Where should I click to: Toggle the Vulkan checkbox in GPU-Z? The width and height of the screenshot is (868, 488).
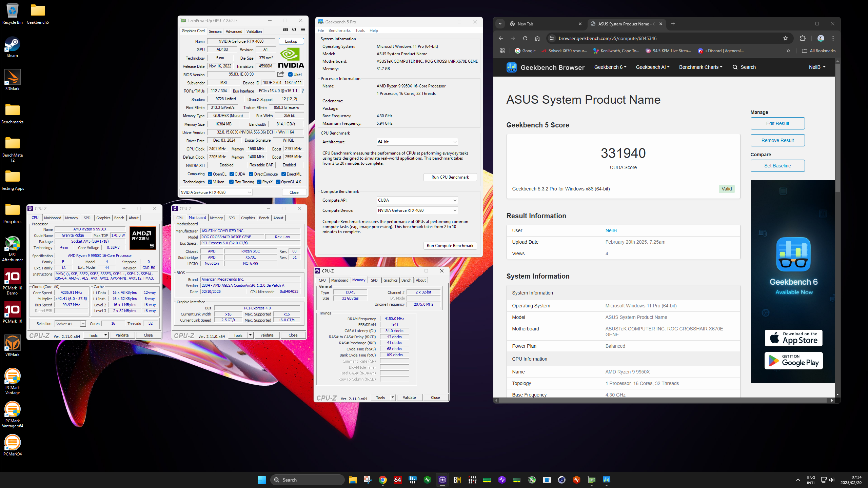(210, 182)
